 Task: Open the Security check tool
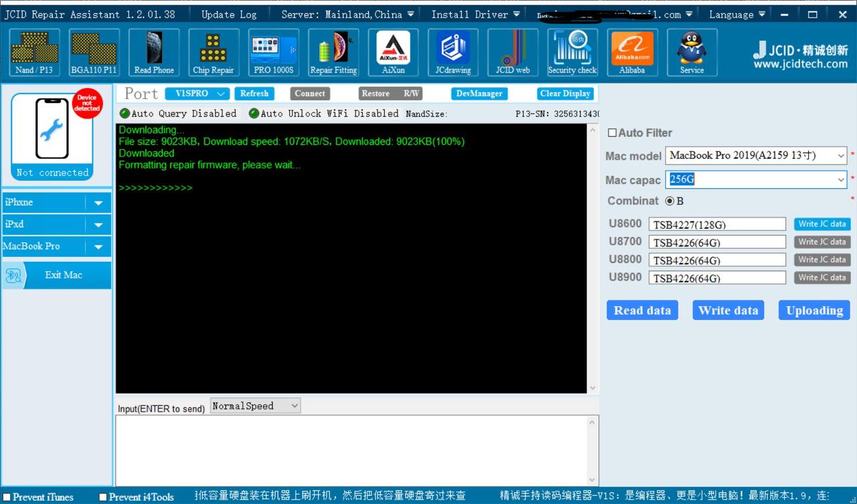point(572,52)
